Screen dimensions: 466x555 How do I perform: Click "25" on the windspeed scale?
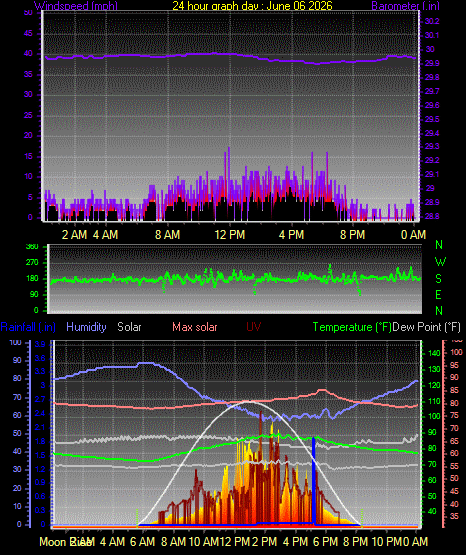coord(28,115)
